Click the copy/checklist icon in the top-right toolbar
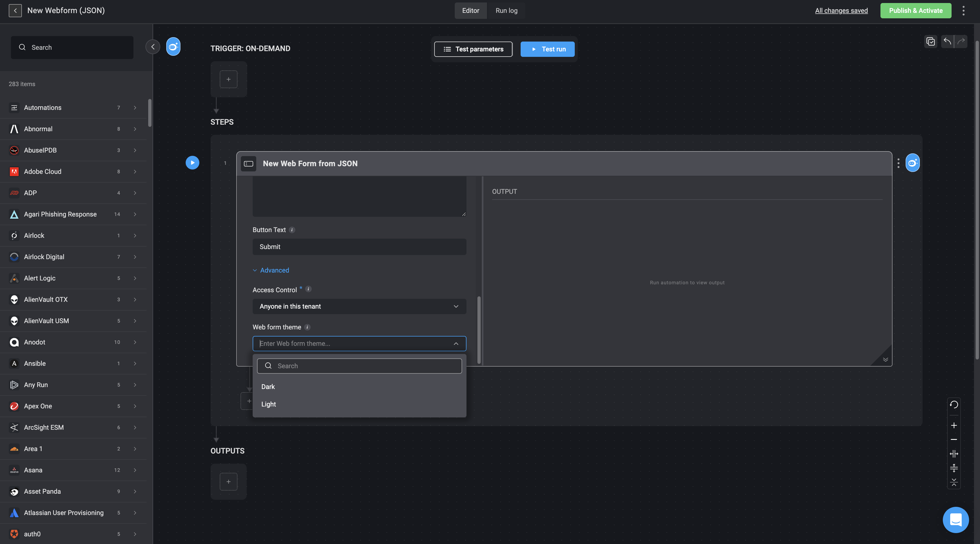This screenshot has height=544, width=980. 931,42
